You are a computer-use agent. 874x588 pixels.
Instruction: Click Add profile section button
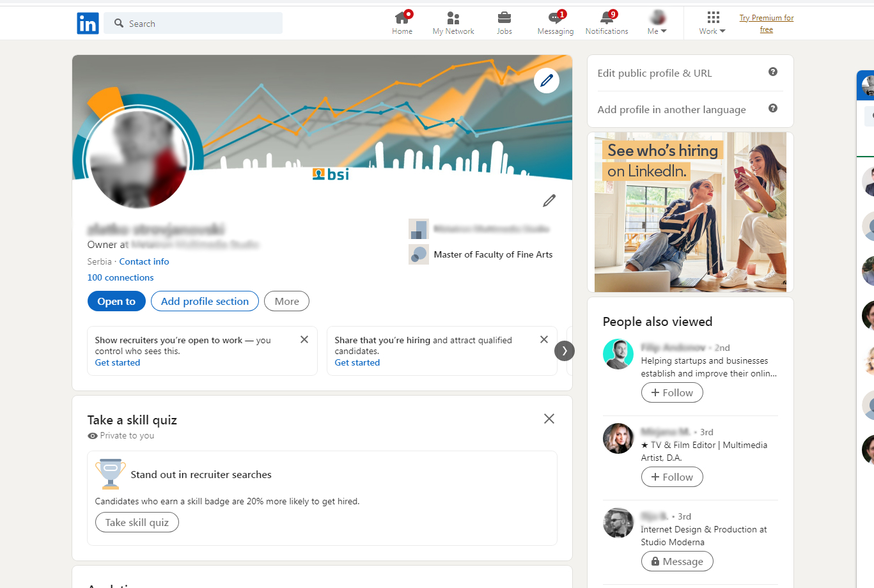tap(205, 301)
